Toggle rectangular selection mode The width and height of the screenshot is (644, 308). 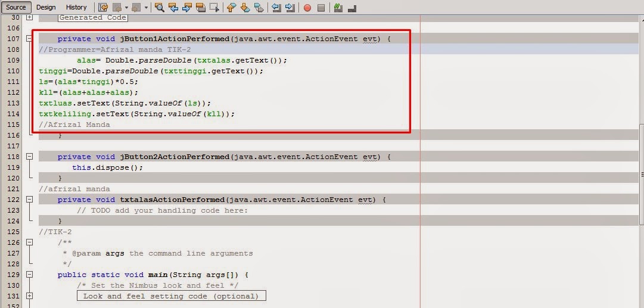[x=214, y=7]
